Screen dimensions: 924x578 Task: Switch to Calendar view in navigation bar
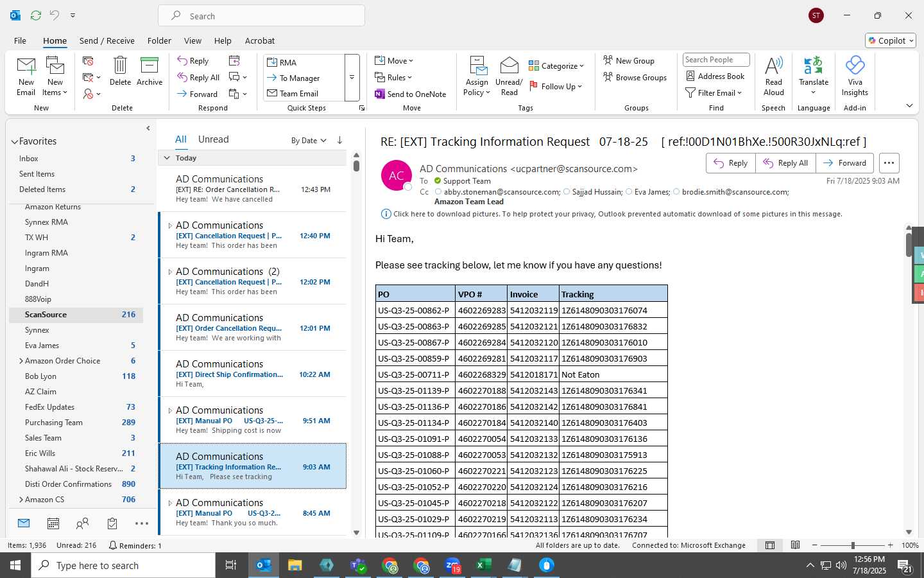[x=53, y=523]
